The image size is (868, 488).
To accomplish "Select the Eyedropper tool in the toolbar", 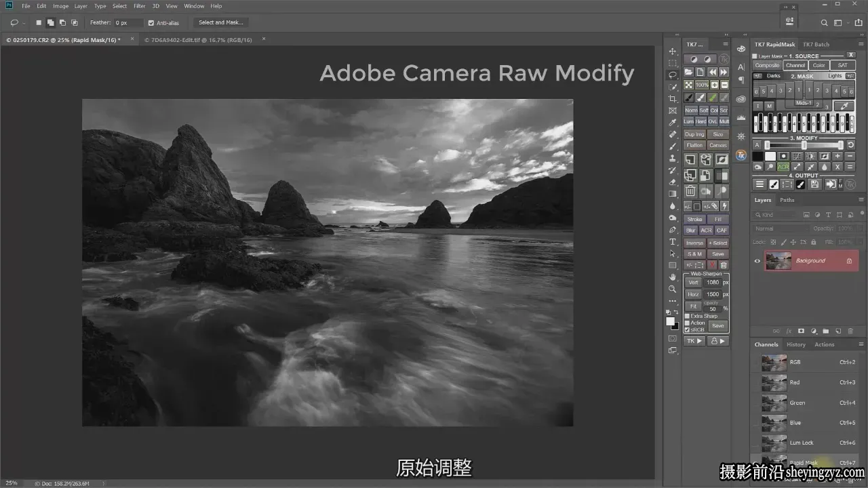I will [x=673, y=123].
